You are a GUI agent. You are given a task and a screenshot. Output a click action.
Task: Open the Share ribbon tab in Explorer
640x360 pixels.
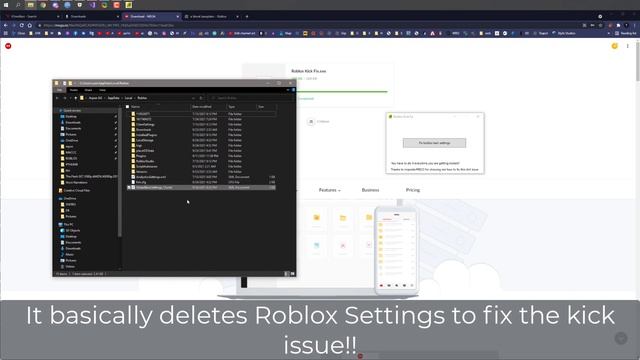pyautogui.click(x=88, y=90)
